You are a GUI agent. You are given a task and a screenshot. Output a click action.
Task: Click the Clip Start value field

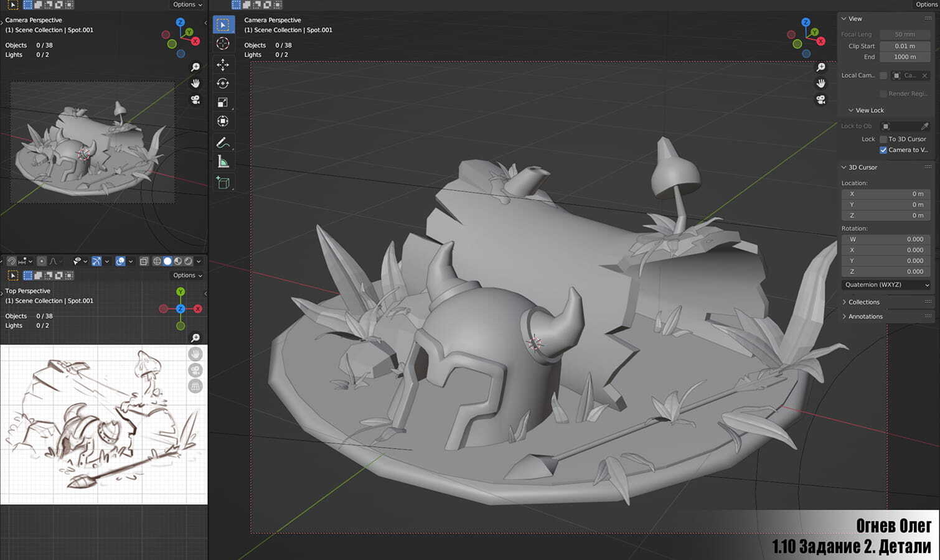[905, 46]
